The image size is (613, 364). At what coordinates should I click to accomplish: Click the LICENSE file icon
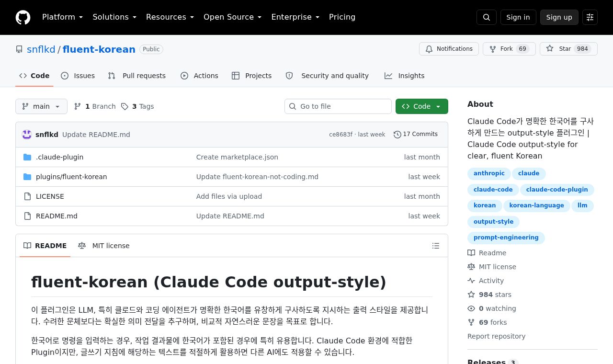pos(27,196)
